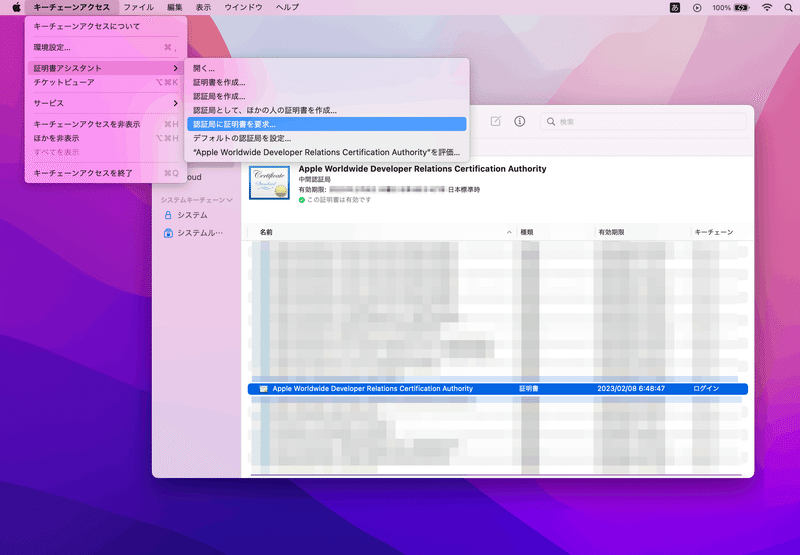Choose キーチェーンアクセスを終了
Viewport: 800px width, 555px height.
pyautogui.click(x=106, y=173)
